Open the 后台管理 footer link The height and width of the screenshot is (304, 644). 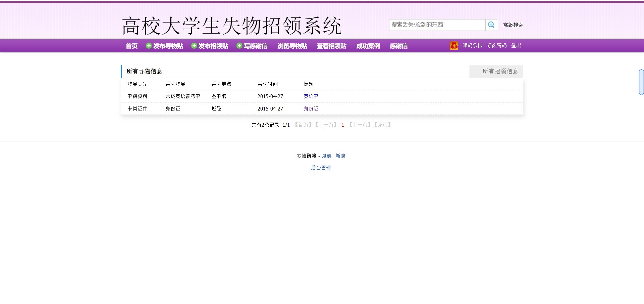(x=321, y=168)
